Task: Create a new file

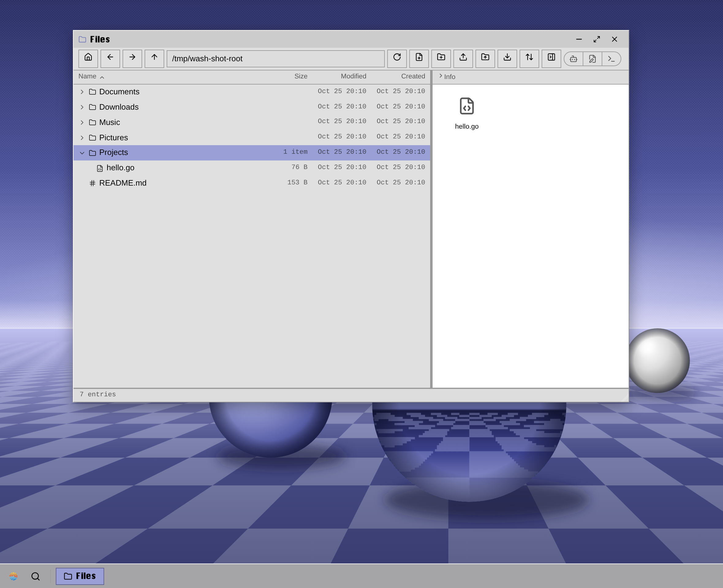Action: click(419, 58)
